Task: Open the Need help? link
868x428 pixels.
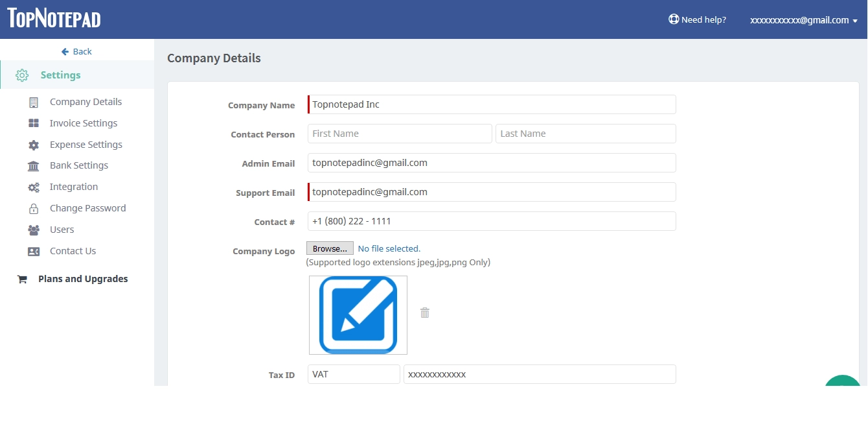Action: click(697, 19)
